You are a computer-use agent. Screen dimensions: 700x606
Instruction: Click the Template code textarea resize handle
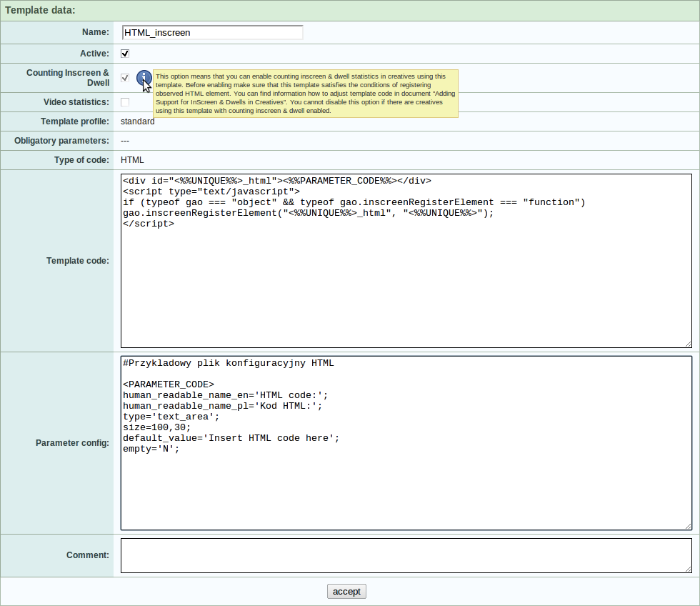(688, 344)
